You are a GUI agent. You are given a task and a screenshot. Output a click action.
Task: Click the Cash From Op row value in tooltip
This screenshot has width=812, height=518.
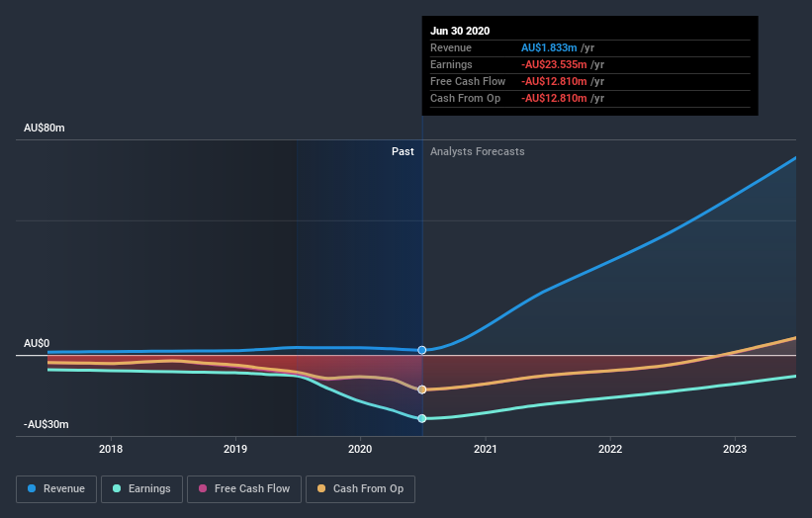click(x=554, y=98)
